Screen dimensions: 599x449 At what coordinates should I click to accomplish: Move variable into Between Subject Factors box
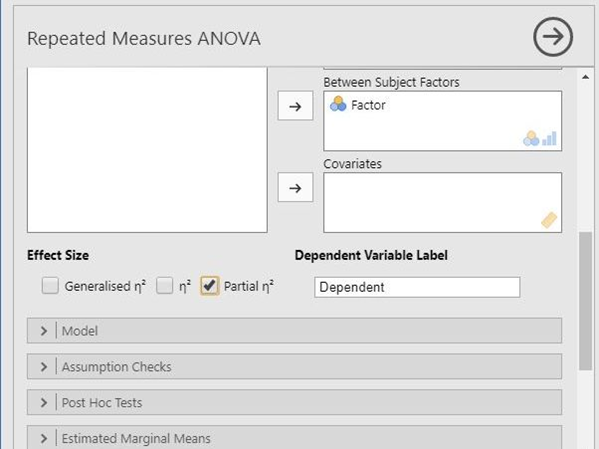point(295,106)
